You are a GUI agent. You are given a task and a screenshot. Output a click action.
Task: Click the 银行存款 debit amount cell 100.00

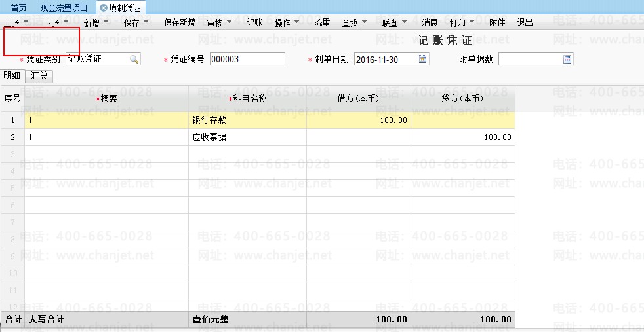tap(358, 120)
